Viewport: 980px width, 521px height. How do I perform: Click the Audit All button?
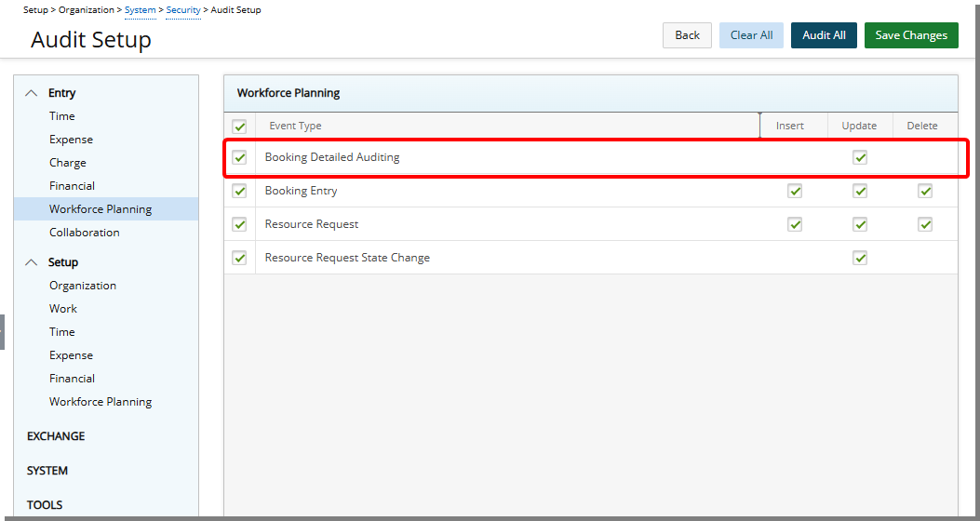coord(824,35)
